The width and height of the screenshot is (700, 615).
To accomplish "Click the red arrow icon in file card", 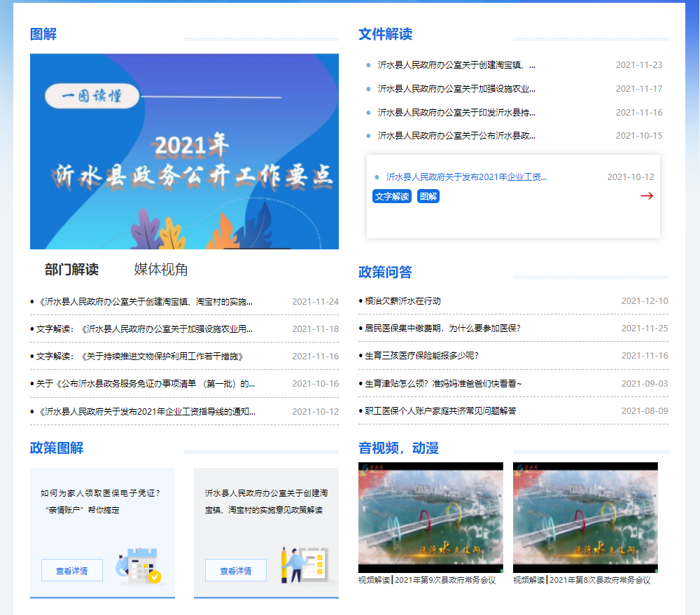I will 646,196.
